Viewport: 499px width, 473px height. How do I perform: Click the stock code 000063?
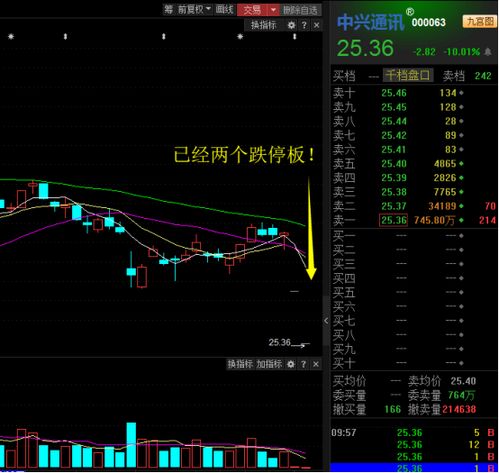429,23
